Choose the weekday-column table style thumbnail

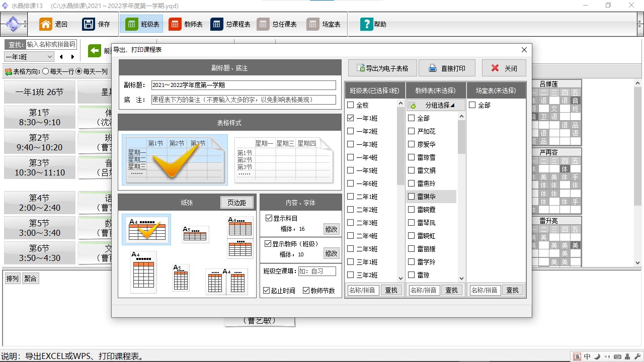click(284, 159)
